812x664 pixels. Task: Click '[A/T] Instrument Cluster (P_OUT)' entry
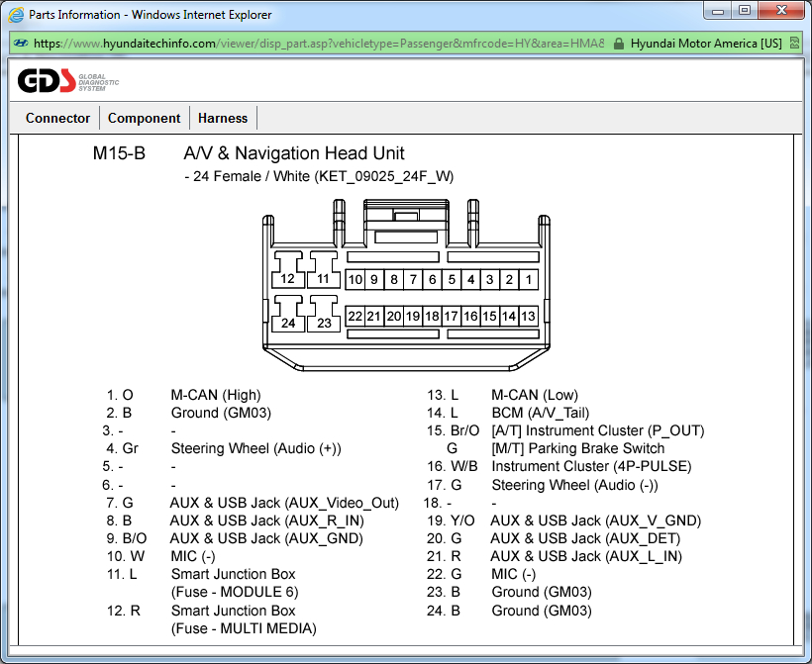tap(598, 430)
